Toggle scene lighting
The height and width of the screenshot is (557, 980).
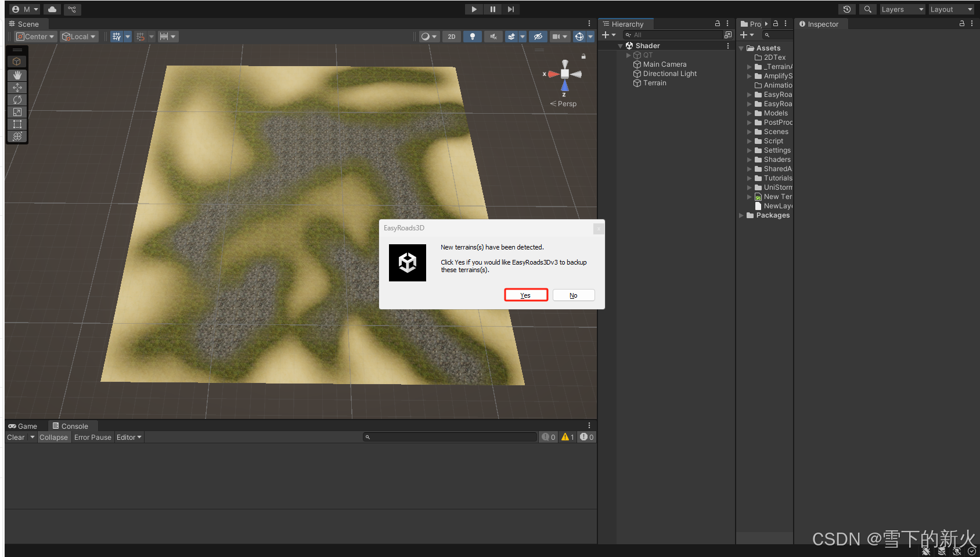coord(472,36)
